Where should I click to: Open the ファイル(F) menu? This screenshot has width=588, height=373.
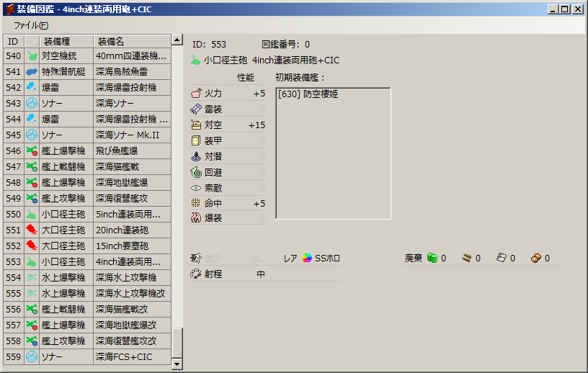pyautogui.click(x=31, y=25)
